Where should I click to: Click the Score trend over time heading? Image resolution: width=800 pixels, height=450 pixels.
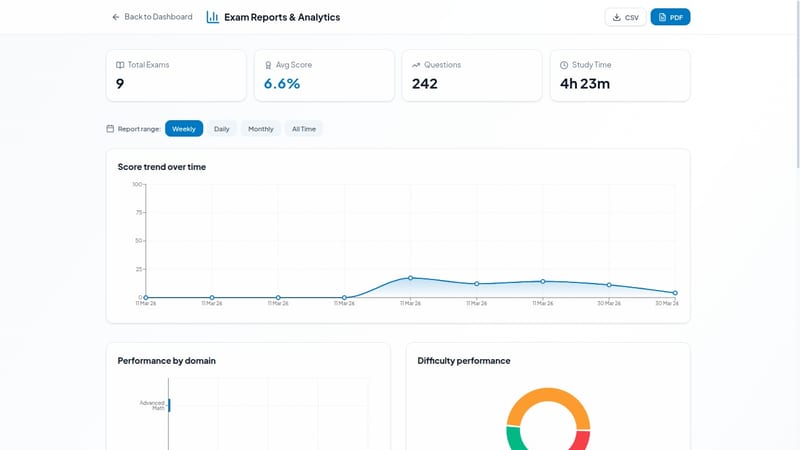(x=162, y=167)
